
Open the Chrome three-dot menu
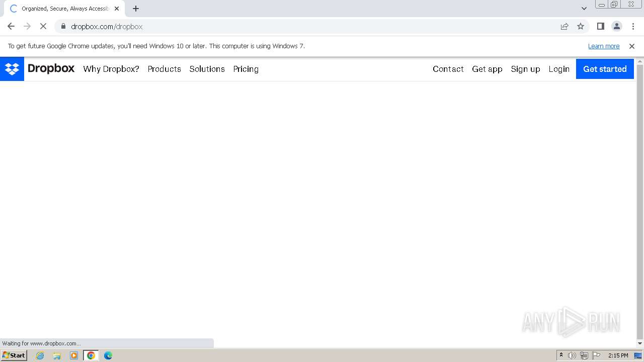633,26
